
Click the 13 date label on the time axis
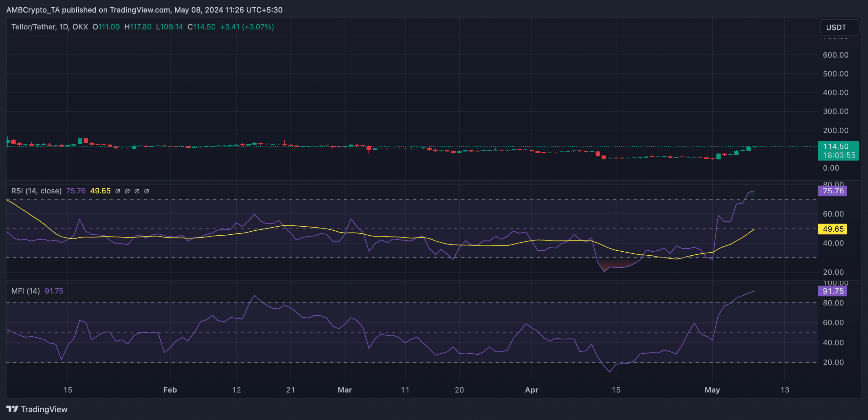pyautogui.click(x=785, y=390)
